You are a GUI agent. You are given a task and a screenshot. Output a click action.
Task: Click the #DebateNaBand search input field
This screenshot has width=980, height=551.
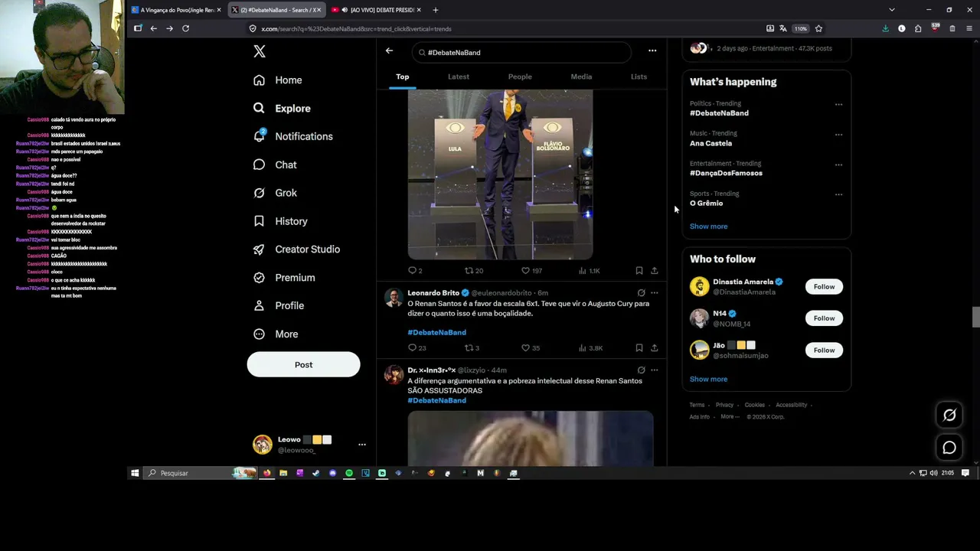(521, 52)
